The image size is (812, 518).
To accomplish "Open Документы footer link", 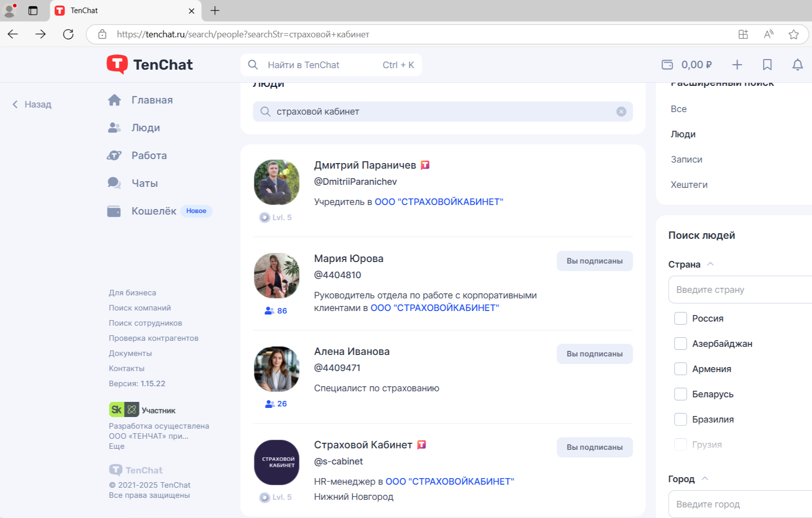I will click(x=130, y=353).
